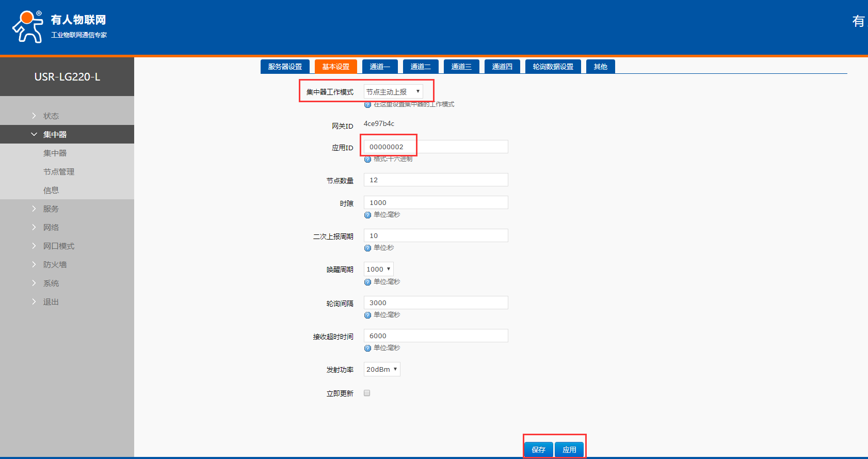Expand the 网络 sidebar section
The height and width of the screenshot is (459, 868).
[51, 228]
